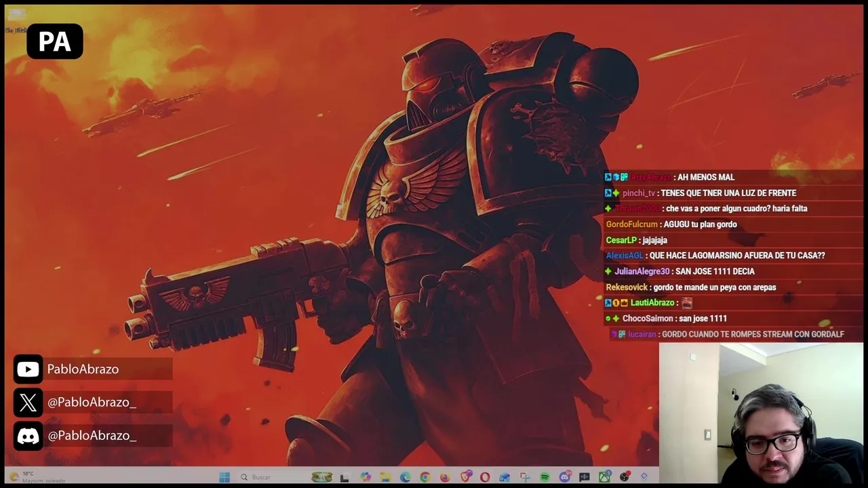Click username CesarLP in chat

(620, 240)
